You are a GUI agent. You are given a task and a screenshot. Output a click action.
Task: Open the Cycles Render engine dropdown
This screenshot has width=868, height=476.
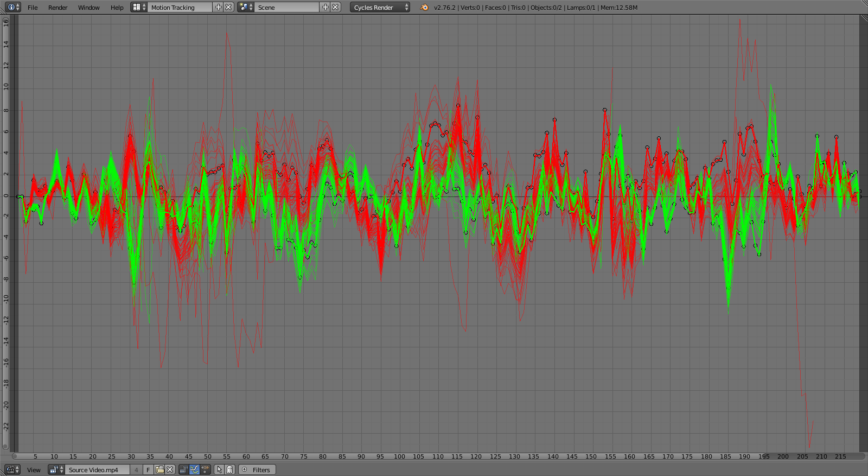380,8
